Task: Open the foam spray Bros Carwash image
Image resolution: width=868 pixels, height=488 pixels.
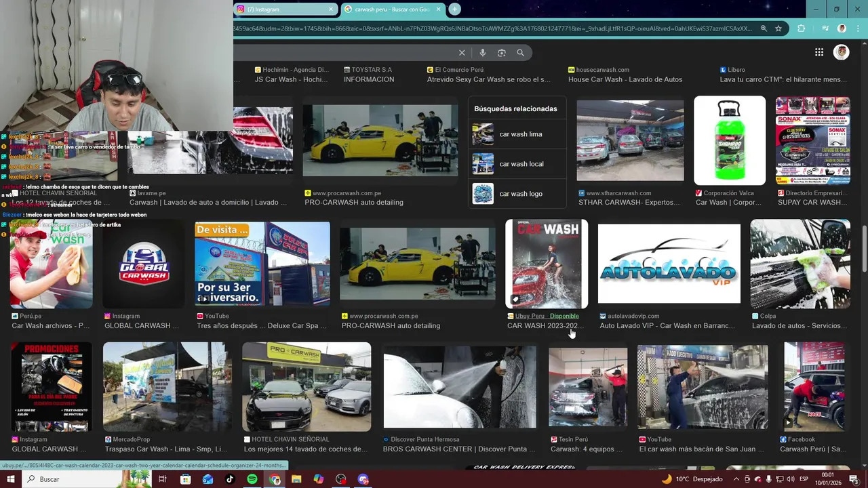Action: pos(460,387)
